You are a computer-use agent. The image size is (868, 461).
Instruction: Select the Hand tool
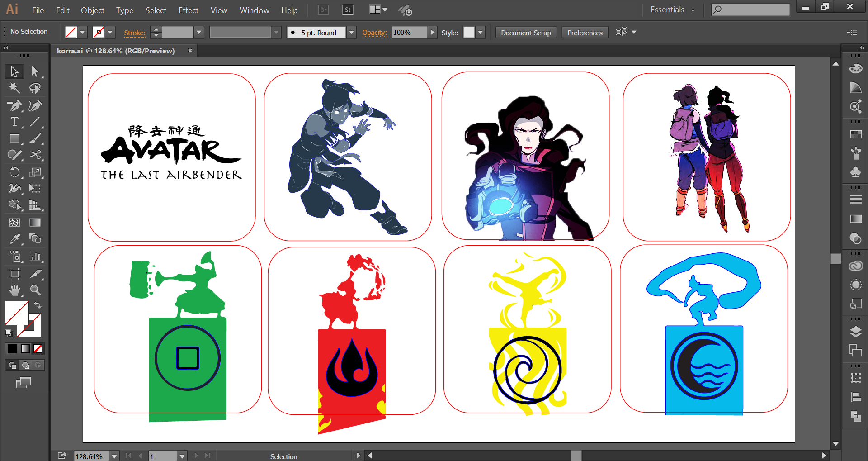(14, 290)
